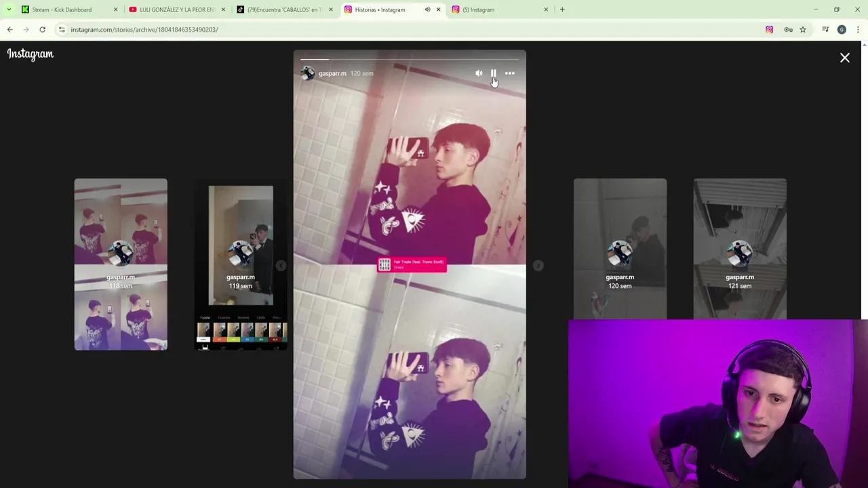Go to next story arrow
The height and width of the screenshot is (488, 868).
click(538, 266)
